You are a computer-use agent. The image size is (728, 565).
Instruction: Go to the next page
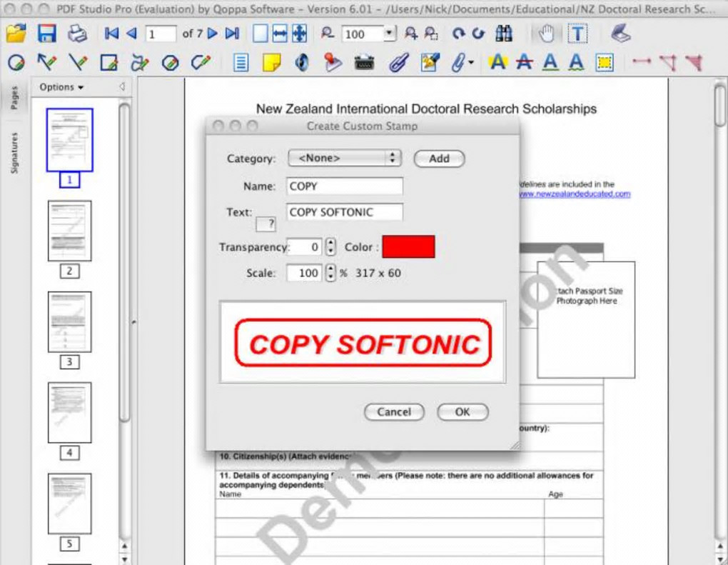point(213,34)
